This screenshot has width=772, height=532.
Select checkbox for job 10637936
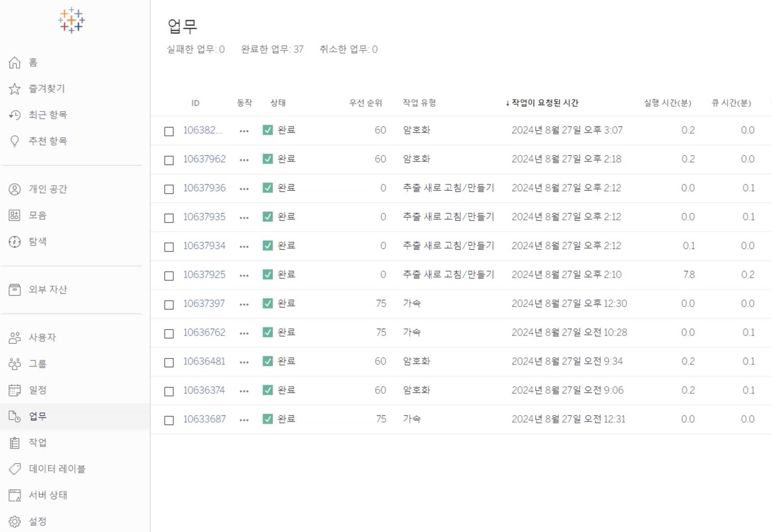tap(169, 189)
